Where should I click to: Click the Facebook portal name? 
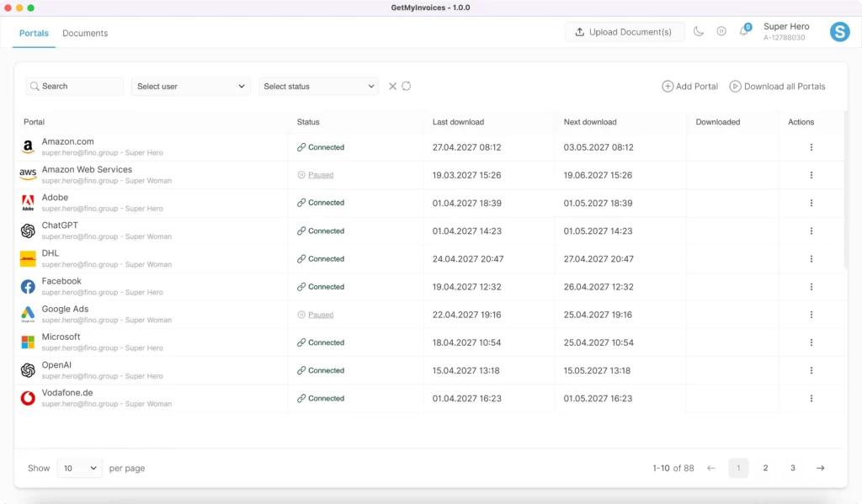pyautogui.click(x=61, y=281)
